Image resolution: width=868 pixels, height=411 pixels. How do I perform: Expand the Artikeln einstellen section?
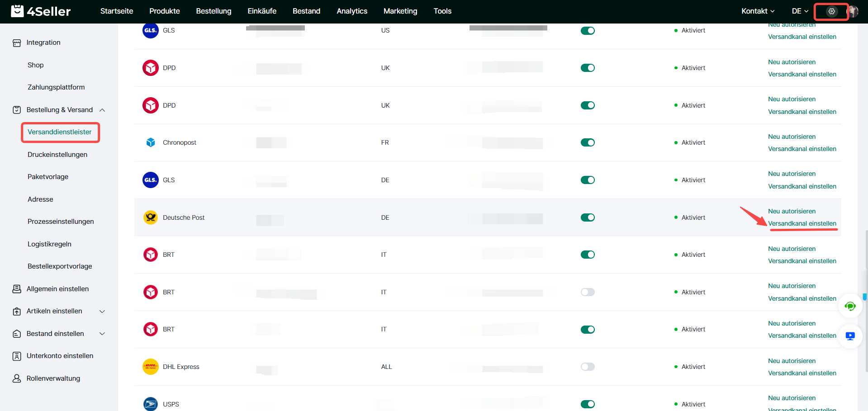click(x=102, y=311)
